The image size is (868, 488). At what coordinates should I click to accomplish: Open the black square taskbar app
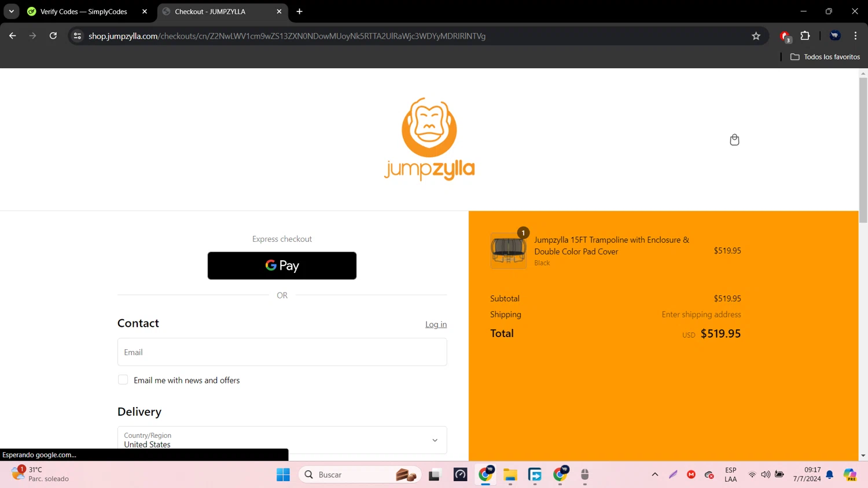[x=434, y=475]
